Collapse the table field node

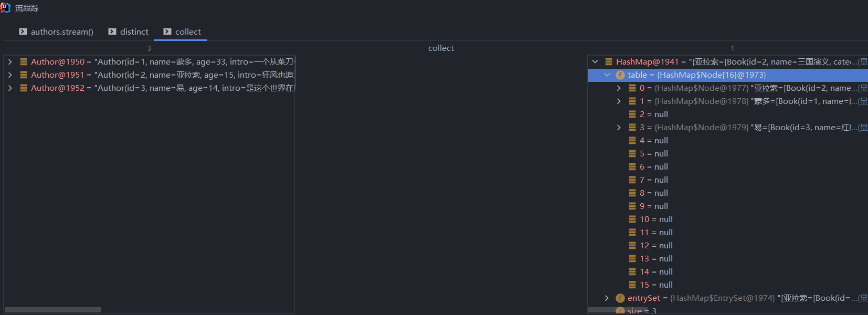point(607,75)
